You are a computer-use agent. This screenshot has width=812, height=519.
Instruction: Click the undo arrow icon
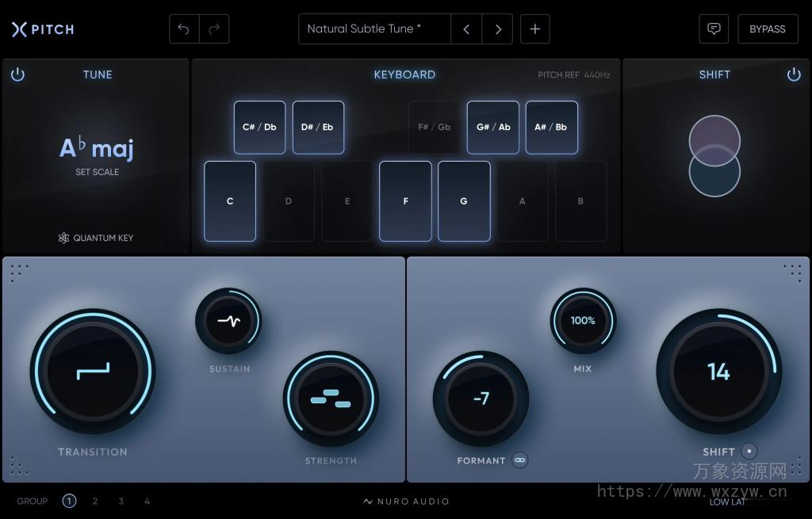tap(183, 29)
